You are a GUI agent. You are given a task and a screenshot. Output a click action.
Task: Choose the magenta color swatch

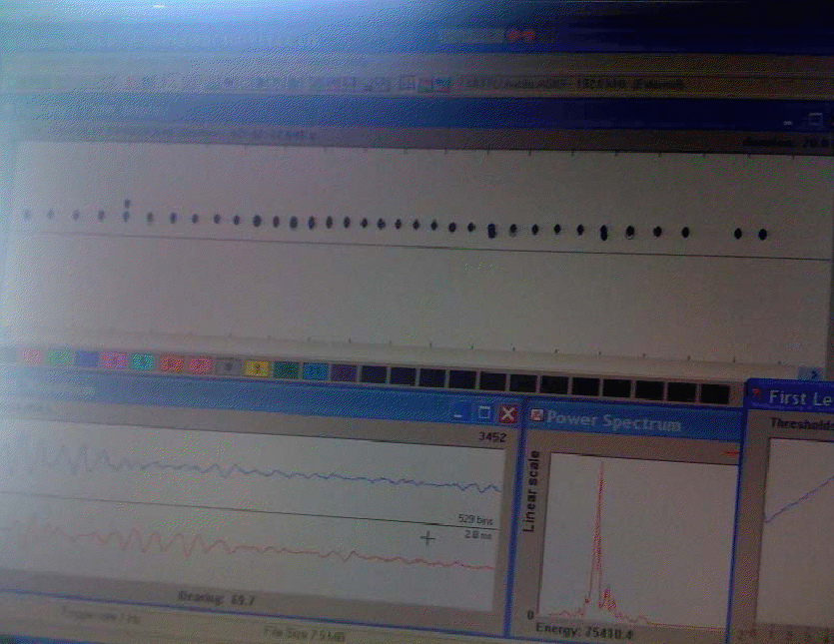[x=114, y=360]
